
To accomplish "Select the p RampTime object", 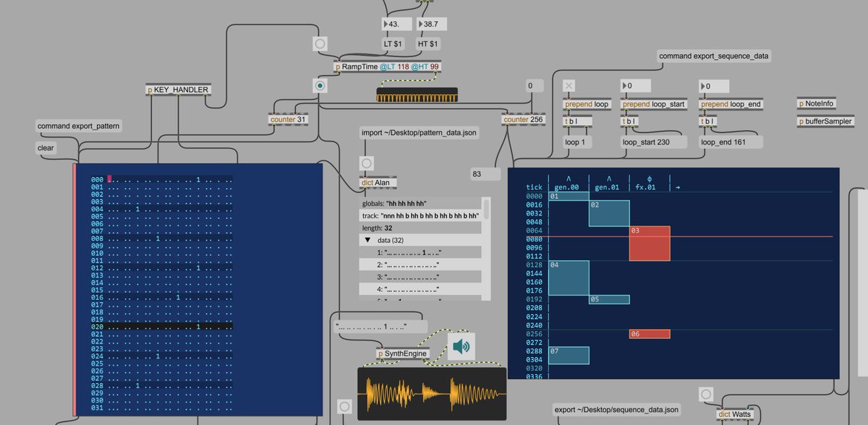I will pos(388,66).
